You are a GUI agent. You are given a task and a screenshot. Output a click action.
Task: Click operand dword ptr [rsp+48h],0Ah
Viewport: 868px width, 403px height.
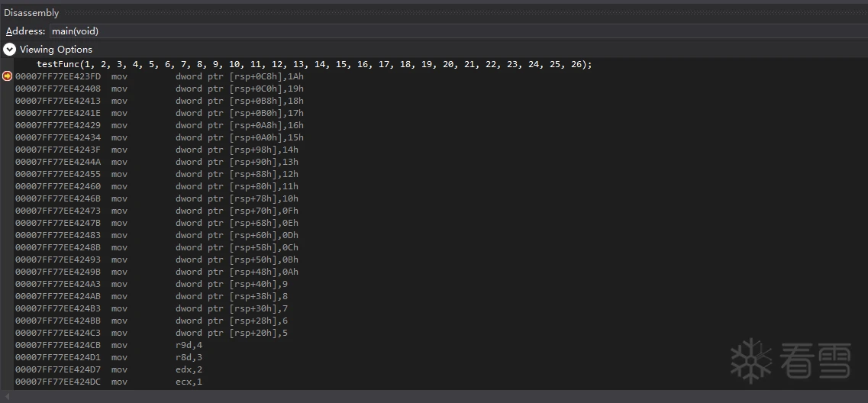[x=237, y=271]
